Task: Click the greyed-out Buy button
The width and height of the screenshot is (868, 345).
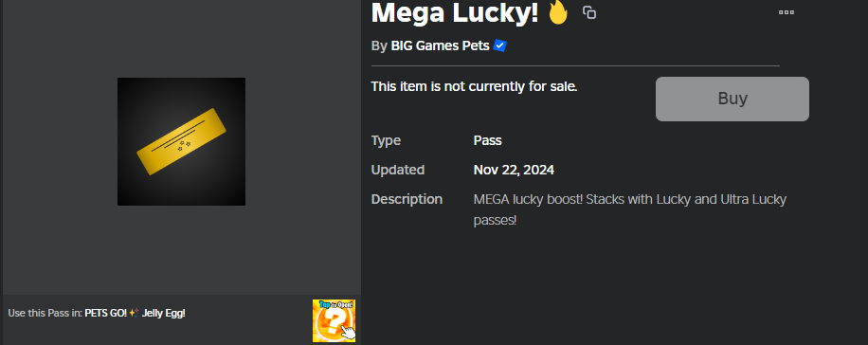Action: click(732, 99)
